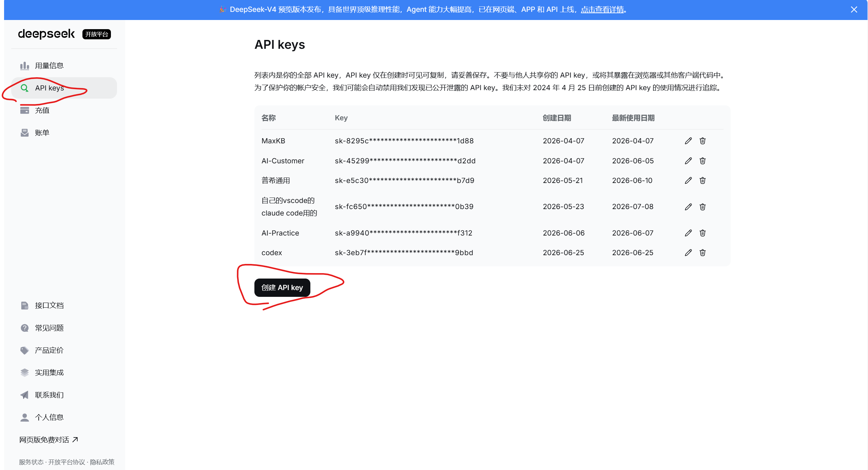Click the deepseek logo

[x=46, y=34]
